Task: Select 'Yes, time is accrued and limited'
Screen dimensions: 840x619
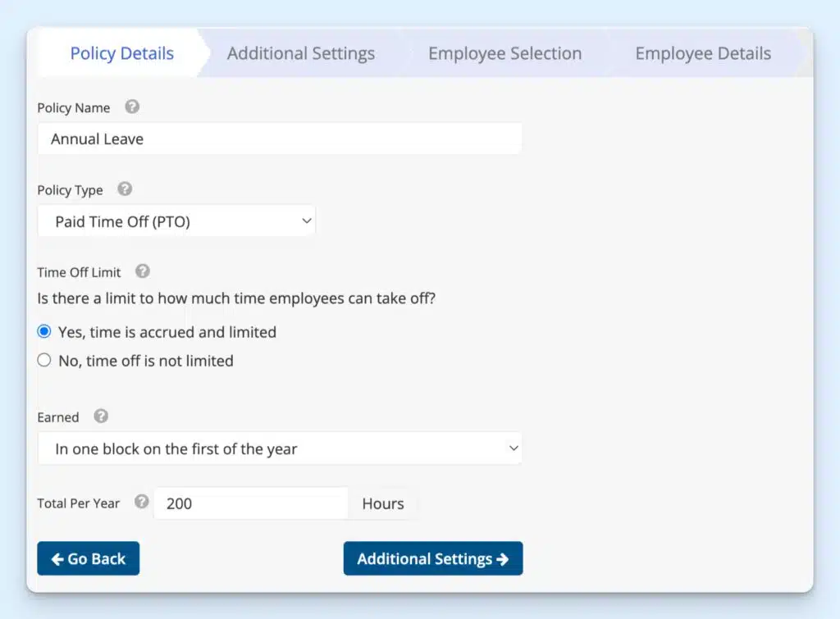Action: pos(43,331)
